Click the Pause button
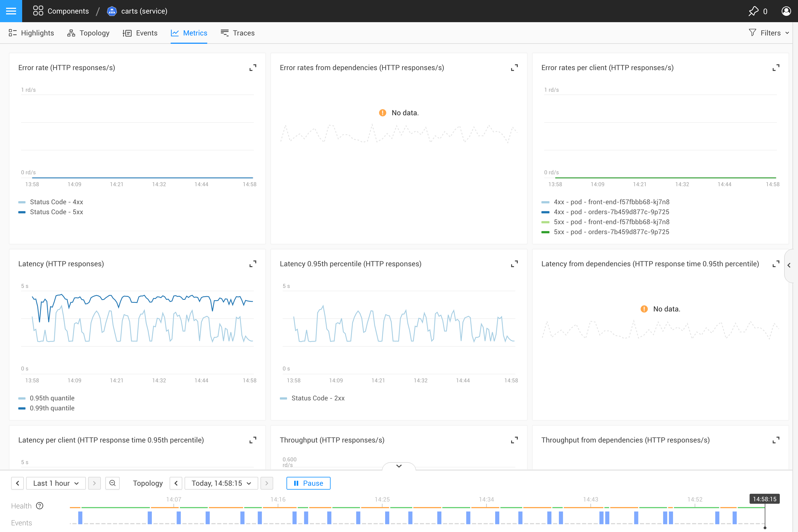 (x=308, y=483)
